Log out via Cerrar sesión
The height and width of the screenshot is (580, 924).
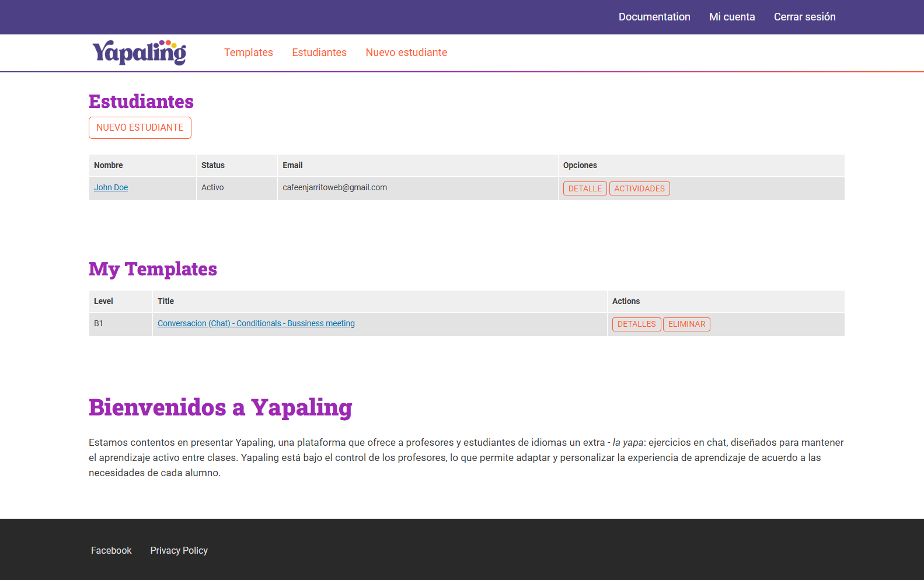(x=804, y=17)
